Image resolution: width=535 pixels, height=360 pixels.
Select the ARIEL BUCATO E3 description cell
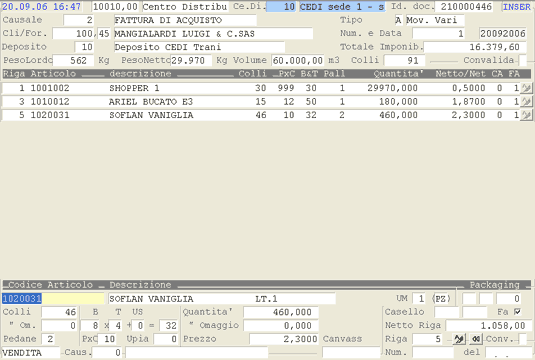[x=151, y=101]
